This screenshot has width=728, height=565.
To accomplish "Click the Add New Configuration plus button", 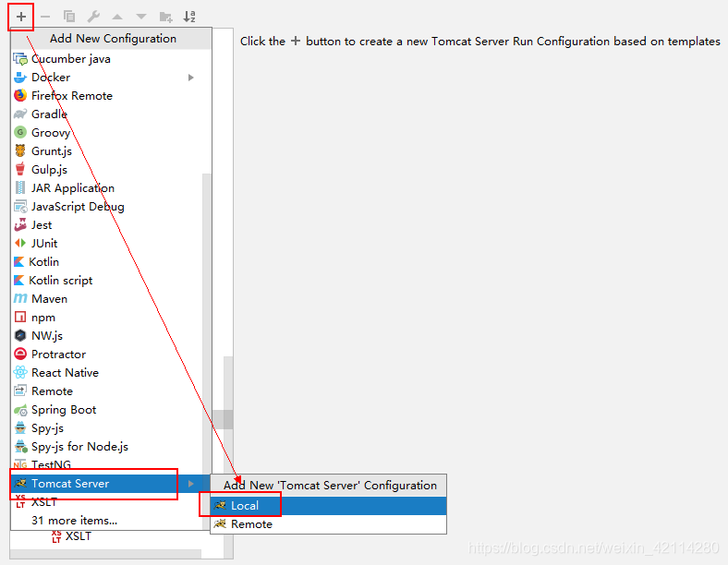I will pos(21,17).
